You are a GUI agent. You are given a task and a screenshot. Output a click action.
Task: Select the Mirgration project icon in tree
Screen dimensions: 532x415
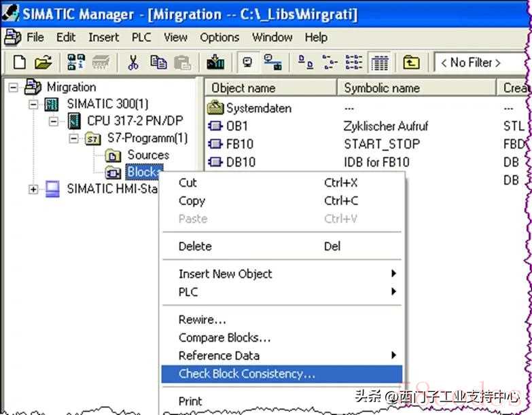click(x=33, y=87)
